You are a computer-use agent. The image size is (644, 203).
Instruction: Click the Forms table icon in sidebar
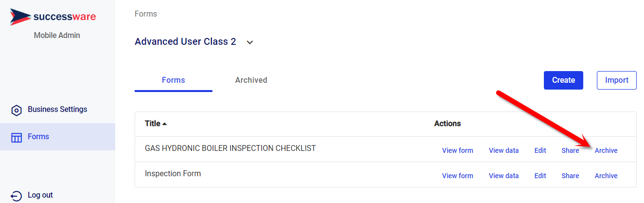pyautogui.click(x=17, y=138)
